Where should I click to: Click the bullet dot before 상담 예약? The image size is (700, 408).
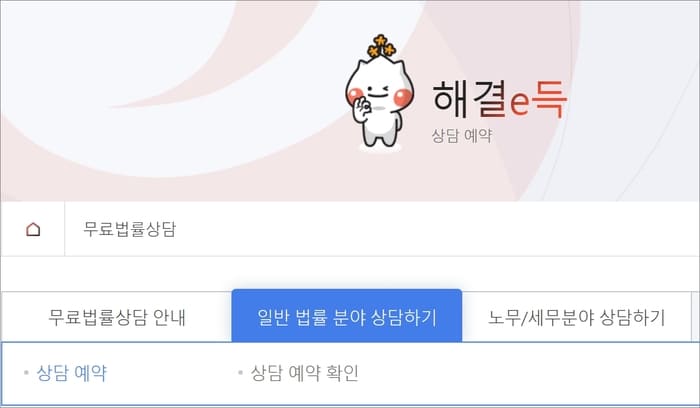tap(26, 372)
